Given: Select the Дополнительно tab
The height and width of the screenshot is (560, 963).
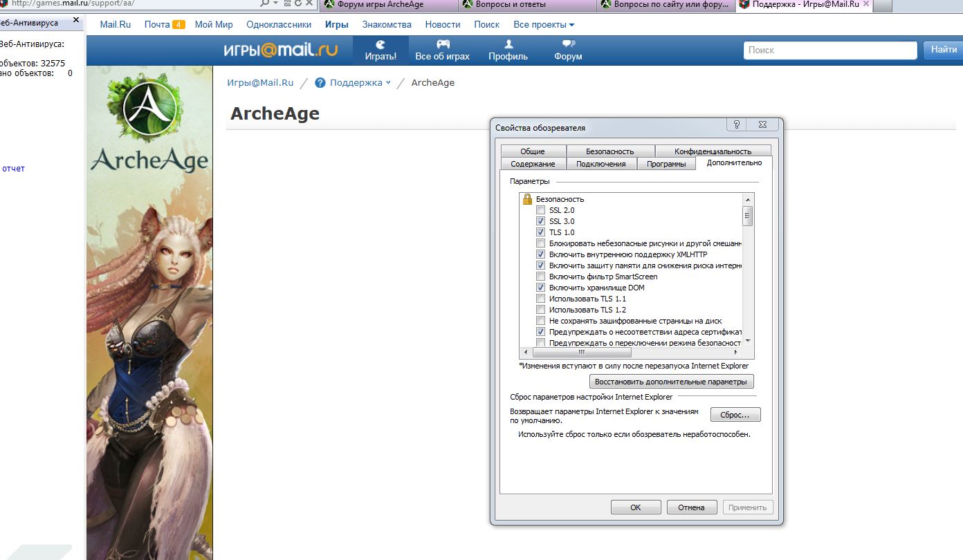Looking at the screenshot, I should tap(735, 163).
